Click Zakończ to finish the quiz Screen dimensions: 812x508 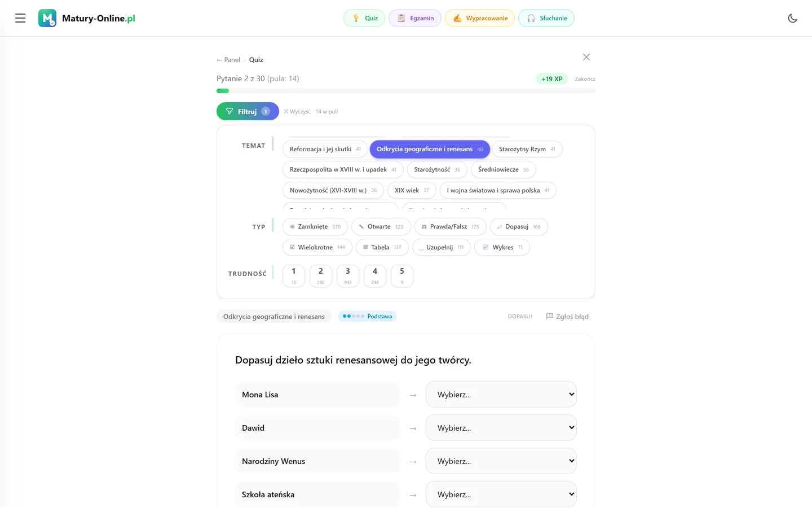(585, 79)
